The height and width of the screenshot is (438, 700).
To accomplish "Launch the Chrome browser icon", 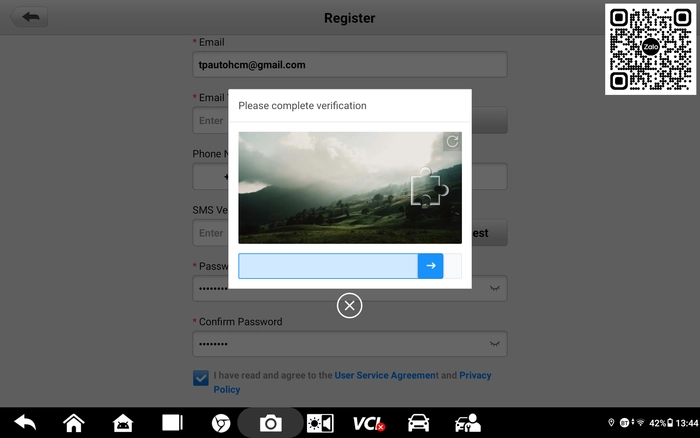I will pos(221,423).
